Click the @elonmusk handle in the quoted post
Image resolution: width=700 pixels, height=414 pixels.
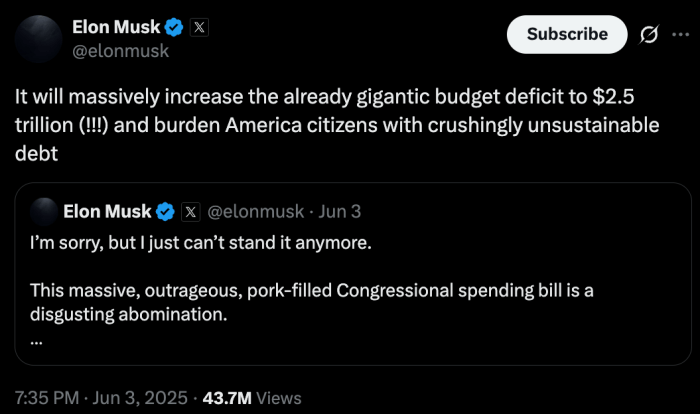click(254, 211)
